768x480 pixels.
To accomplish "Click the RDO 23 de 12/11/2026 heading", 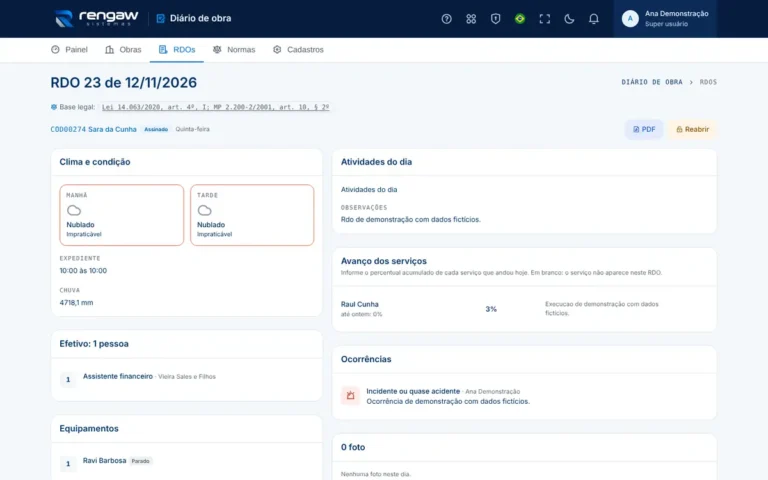I will [123, 83].
